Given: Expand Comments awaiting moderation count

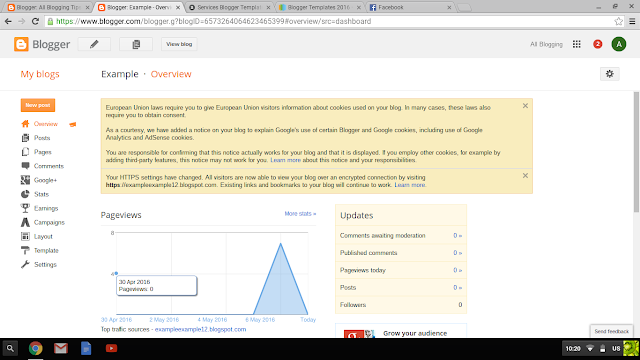Looking at the screenshot, I should click(458, 236).
